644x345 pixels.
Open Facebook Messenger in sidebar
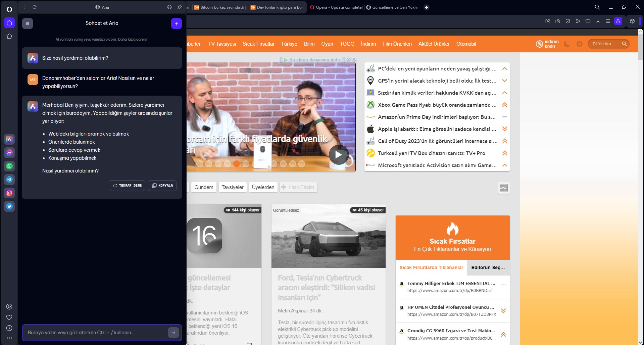pos(9,152)
